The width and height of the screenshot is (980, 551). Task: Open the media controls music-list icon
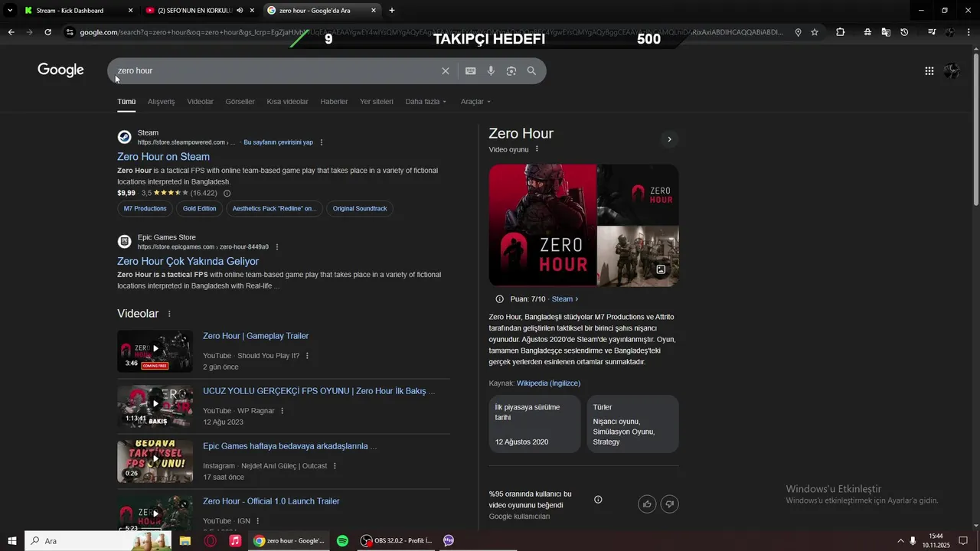(932, 32)
